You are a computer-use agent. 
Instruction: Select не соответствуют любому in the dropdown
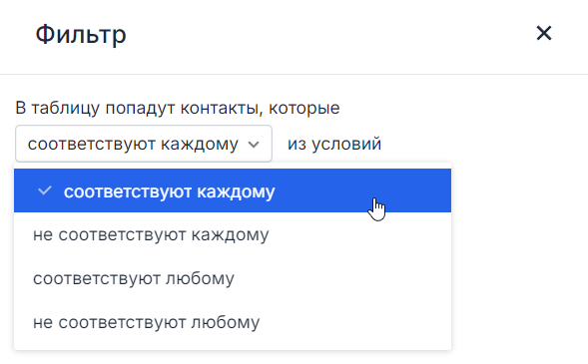point(233,322)
